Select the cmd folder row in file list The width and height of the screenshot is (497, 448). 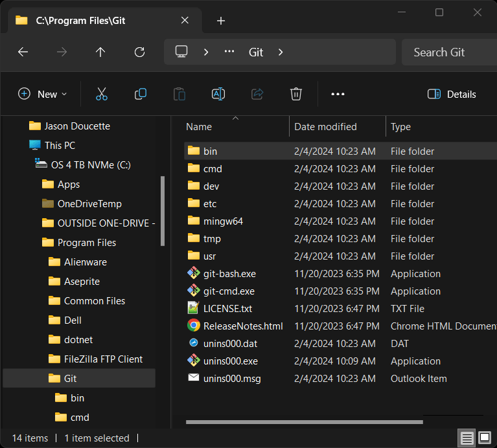coord(340,168)
